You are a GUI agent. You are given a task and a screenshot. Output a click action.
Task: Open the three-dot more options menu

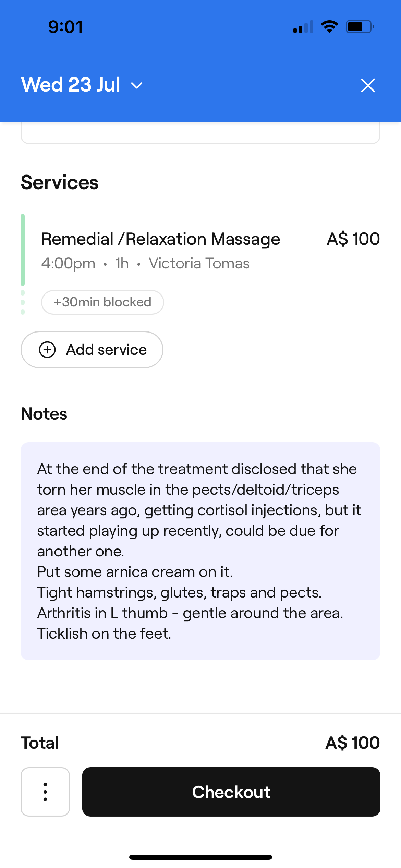point(45,792)
